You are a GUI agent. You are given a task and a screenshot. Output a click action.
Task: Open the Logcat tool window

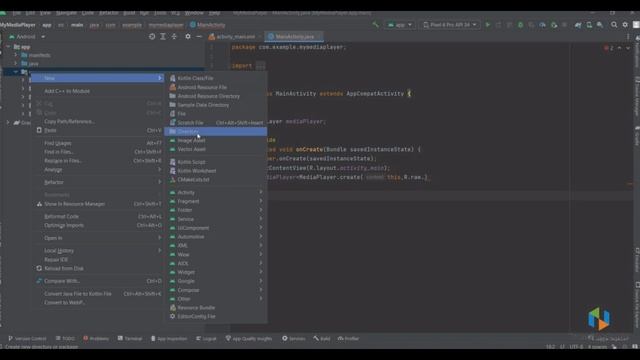pyautogui.click(x=206, y=339)
